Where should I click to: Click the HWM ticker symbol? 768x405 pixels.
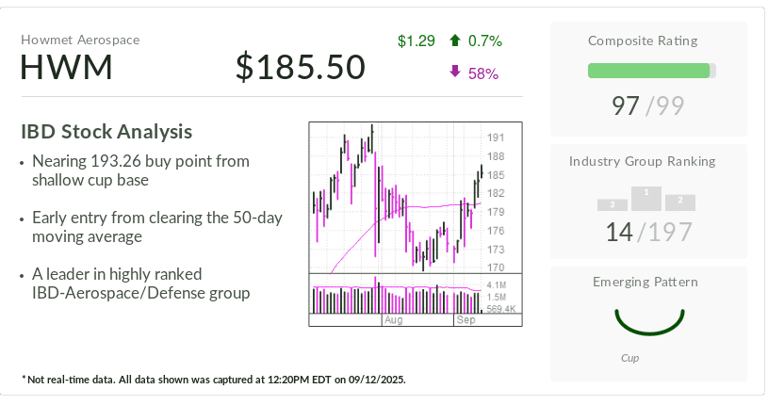coord(66,67)
